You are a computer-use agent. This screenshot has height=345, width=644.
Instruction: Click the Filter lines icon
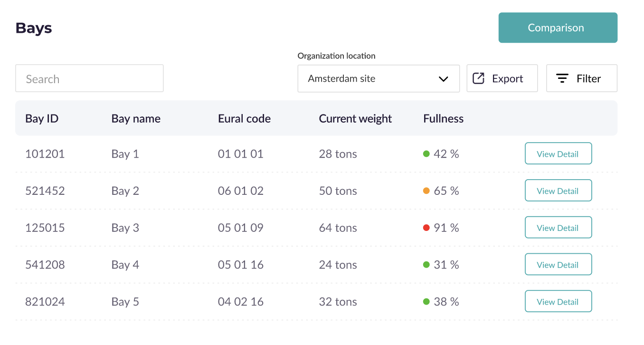click(x=562, y=78)
